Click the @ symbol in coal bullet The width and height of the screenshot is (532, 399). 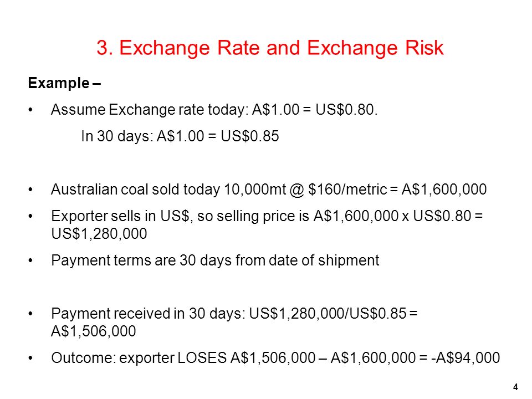(x=297, y=190)
